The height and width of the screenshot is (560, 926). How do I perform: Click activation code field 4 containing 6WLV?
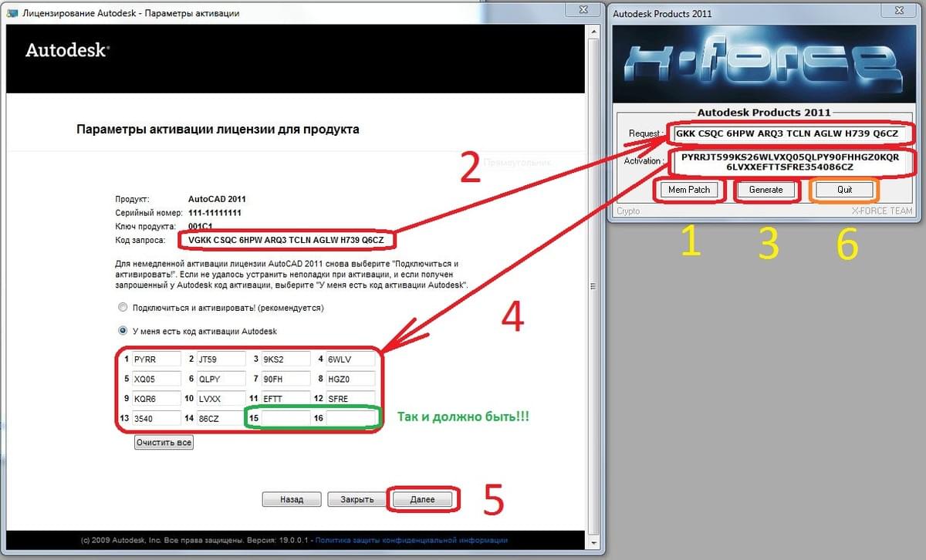[350, 359]
